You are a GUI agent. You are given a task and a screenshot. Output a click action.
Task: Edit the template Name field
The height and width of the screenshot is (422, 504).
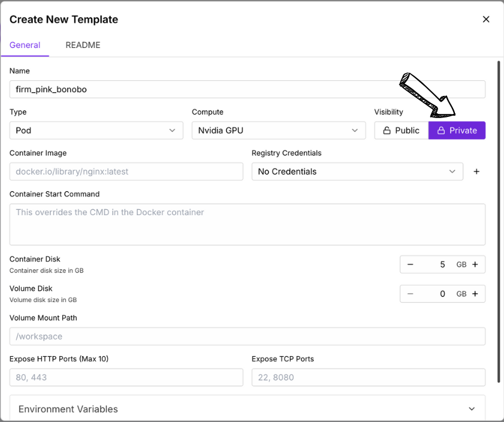point(247,89)
